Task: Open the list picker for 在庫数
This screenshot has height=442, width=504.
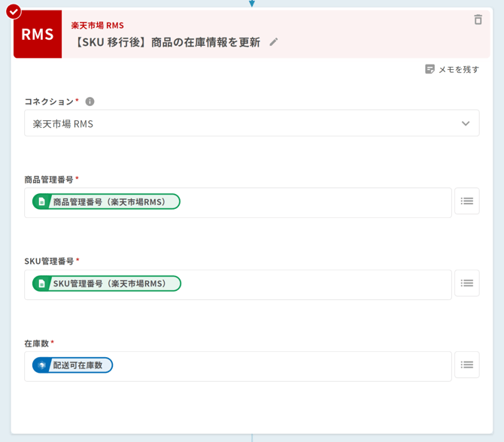Action: click(466, 365)
